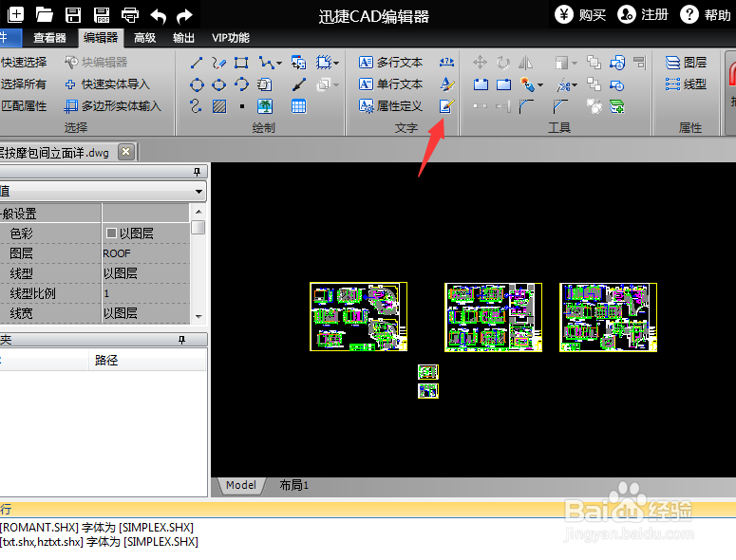
Task: Insert an image with palm tree icon
Action: 265,106
